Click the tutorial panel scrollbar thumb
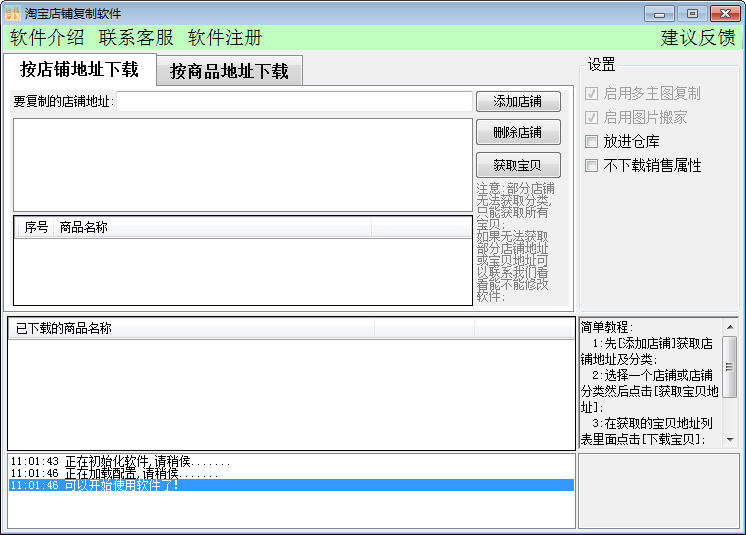746x535 pixels. pos(730,367)
